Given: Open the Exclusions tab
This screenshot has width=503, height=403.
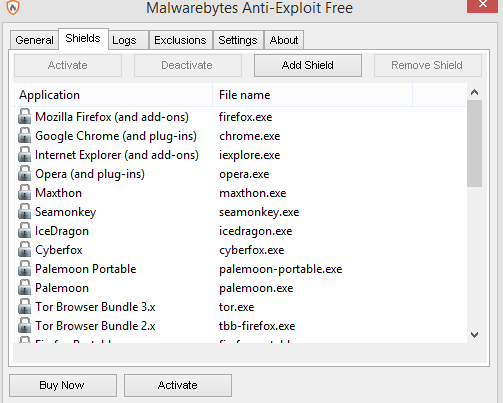Looking at the screenshot, I should click(180, 40).
